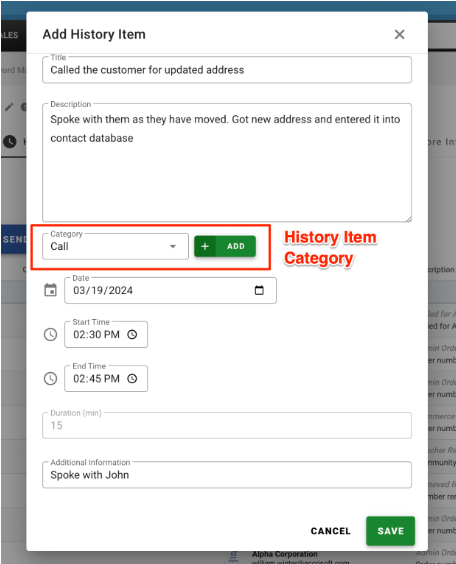Open the Category select showing Call
The width and height of the screenshot is (456, 564).
point(115,246)
